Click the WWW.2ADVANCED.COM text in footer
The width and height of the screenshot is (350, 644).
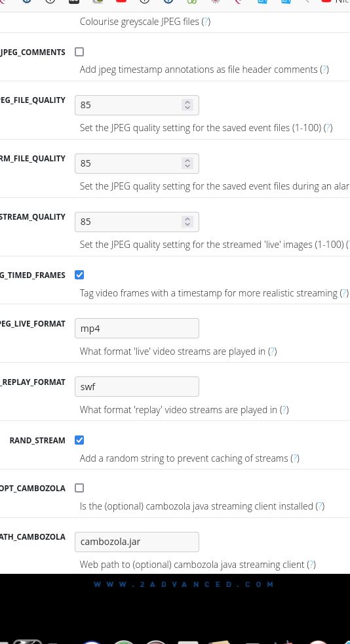[x=184, y=584]
